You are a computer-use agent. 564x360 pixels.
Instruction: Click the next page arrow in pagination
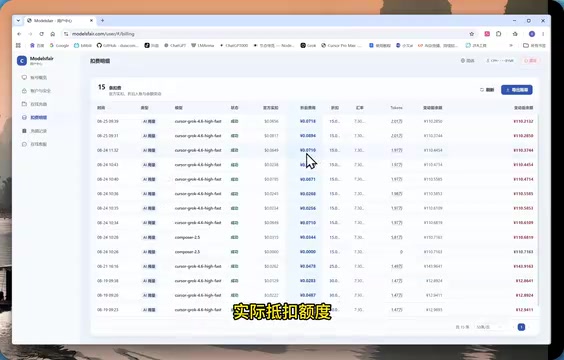[530, 327]
